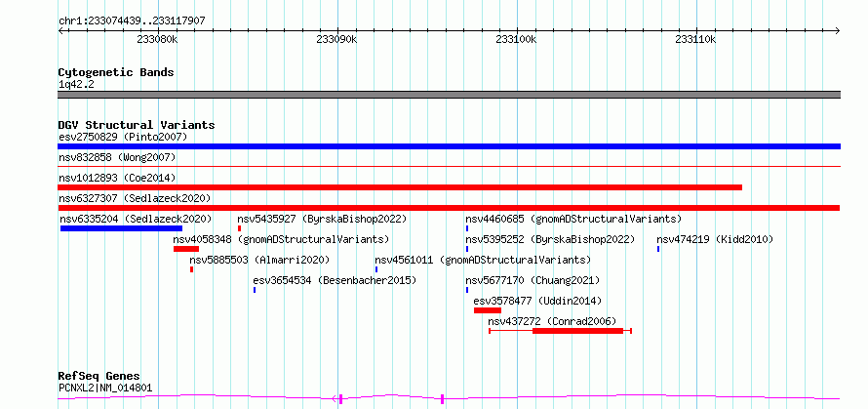Image resolution: width=868 pixels, height=409 pixels.
Task: Click the esv2750829 (Pinto2007) label
Action: [123, 137]
